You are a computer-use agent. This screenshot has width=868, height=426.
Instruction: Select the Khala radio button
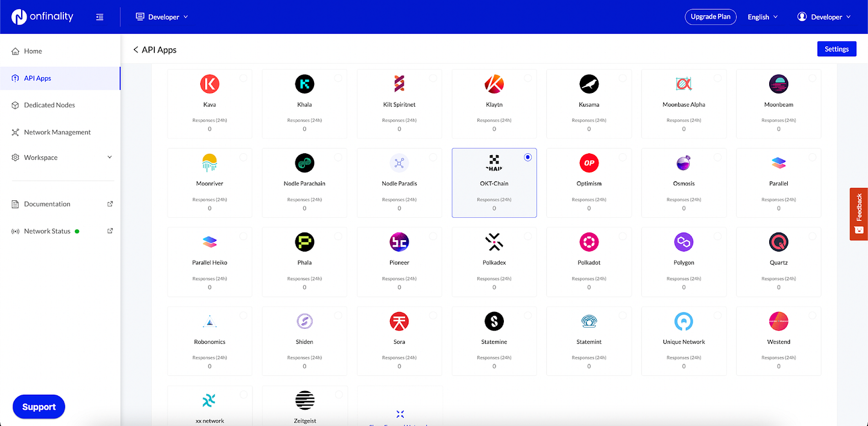[x=338, y=78]
